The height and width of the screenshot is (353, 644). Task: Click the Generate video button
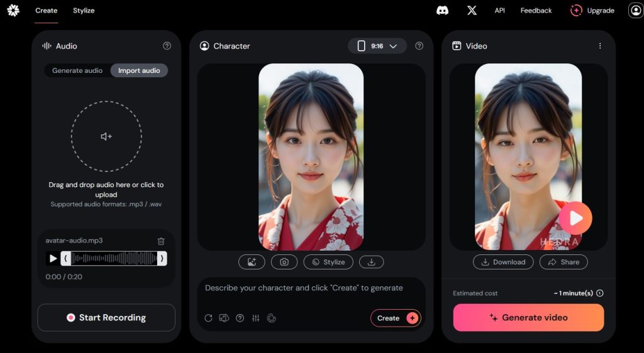click(x=528, y=317)
